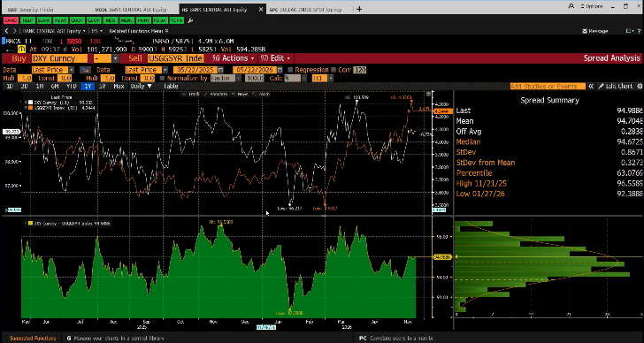Click white DXY Curncy legend color swatch
This screenshot has height=343, width=644.
(31, 103)
